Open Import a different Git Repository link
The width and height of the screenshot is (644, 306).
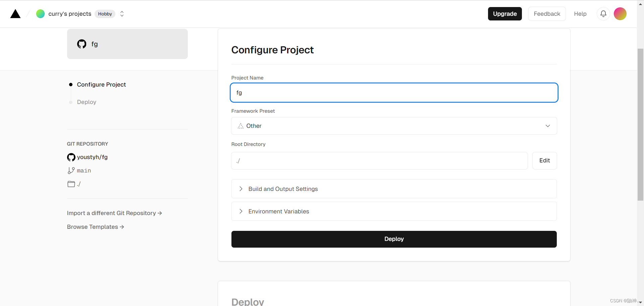tap(114, 213)
